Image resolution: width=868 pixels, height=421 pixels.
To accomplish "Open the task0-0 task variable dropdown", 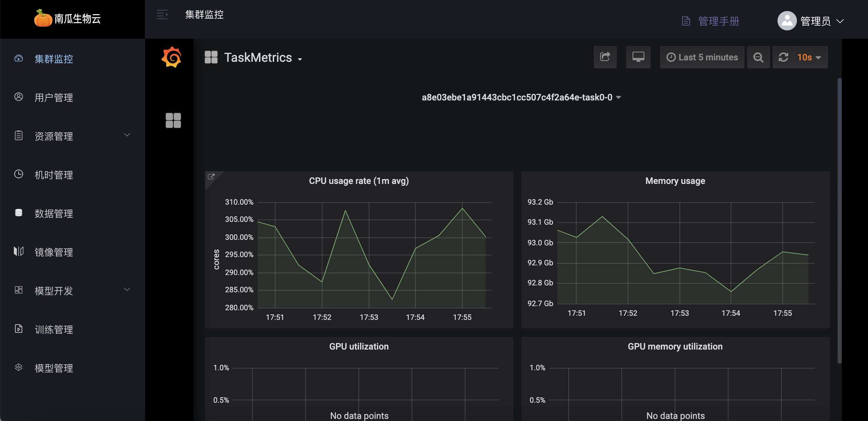I will pyautogui.click(x=521, y=97).
